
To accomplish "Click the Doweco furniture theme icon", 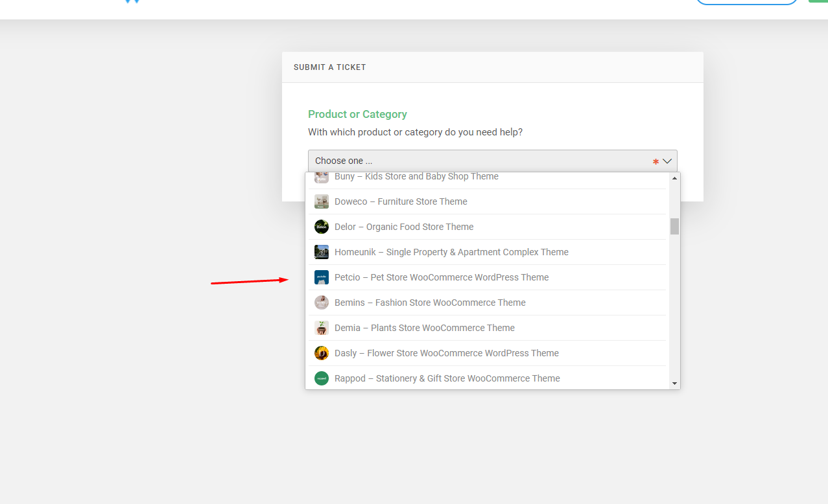I will 322,201.
